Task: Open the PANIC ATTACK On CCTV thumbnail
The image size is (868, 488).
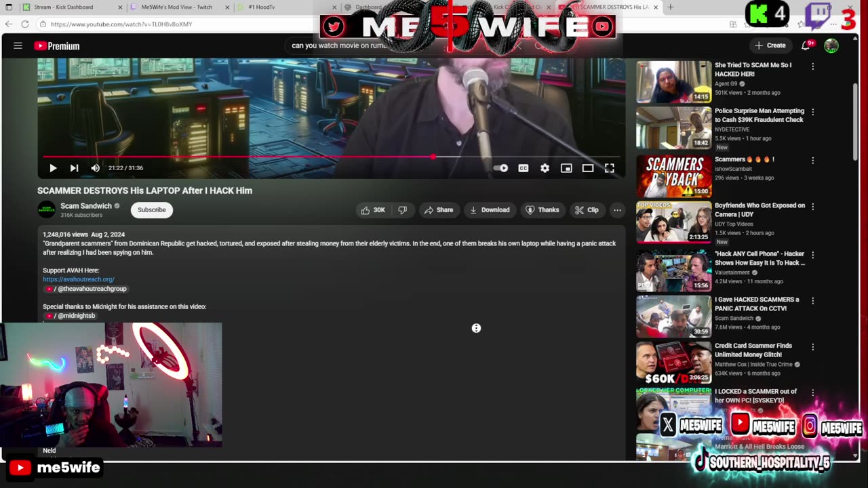Action: pyautogui.click(x=674, y=317)
